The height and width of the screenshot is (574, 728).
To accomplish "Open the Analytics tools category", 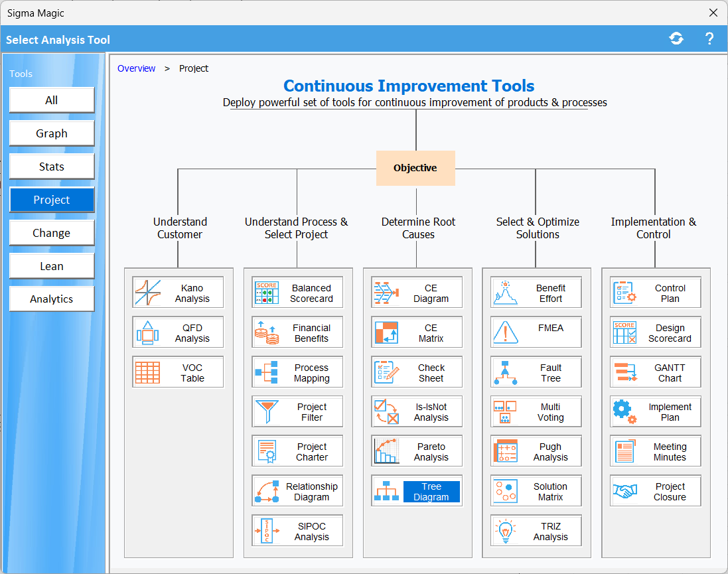I will tap(52, 299).
